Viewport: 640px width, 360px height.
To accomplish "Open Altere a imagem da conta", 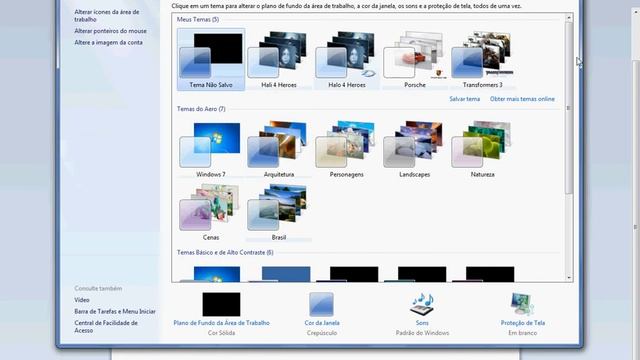I will (108, 42).
